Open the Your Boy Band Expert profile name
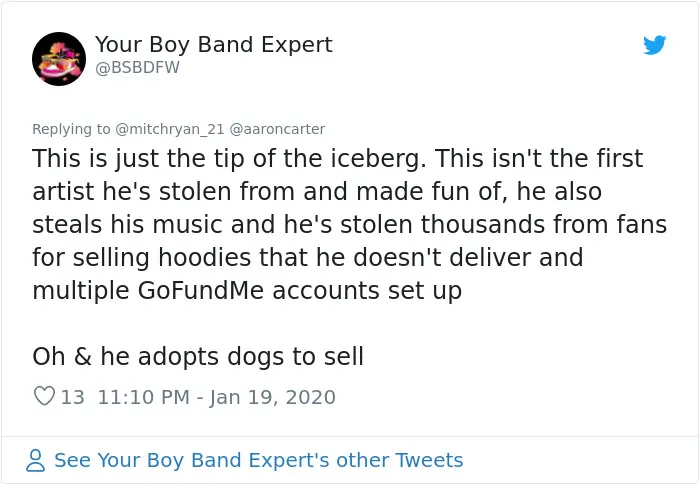This screenshot has width=700, height=485. 214,45
